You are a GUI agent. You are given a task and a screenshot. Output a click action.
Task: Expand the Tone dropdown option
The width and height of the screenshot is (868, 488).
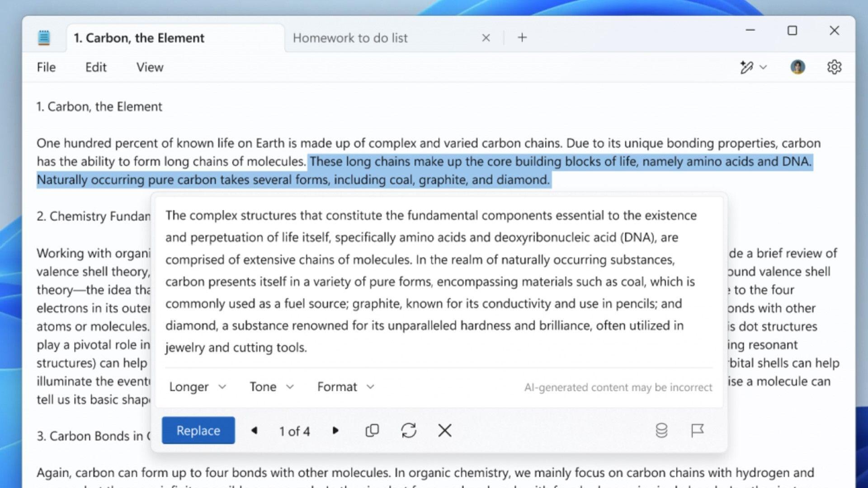[271, 386]
